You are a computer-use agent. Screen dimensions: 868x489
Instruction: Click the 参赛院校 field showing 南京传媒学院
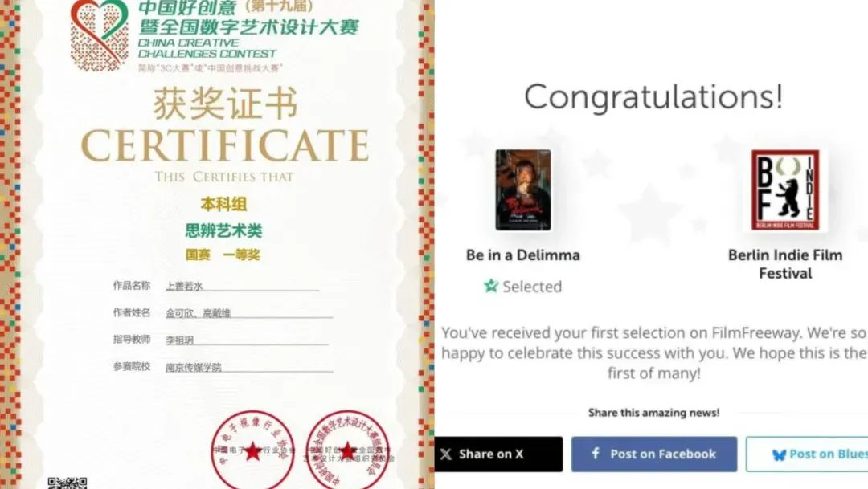click(x=249, y=367)
